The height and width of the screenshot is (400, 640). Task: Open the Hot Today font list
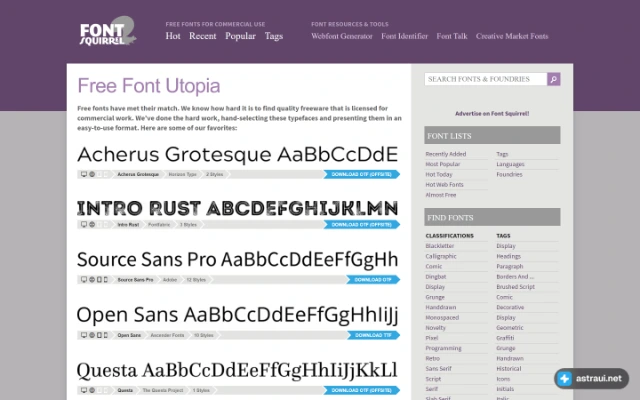pos(439,174)
